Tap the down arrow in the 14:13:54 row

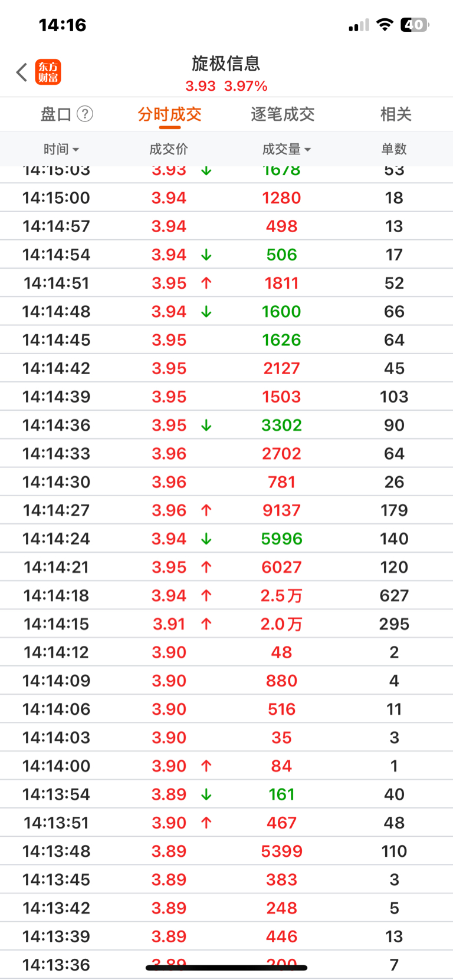click(x=206, y=794)
